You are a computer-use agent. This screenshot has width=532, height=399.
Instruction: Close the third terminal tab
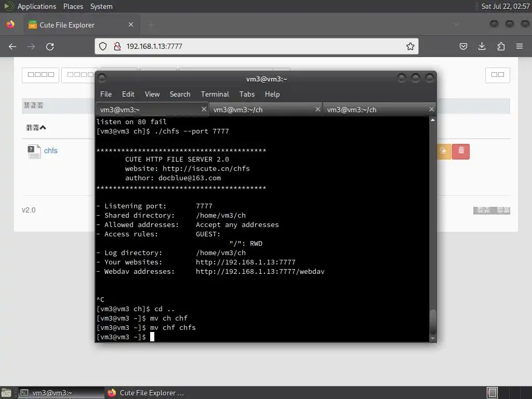(x=431, y=109)
